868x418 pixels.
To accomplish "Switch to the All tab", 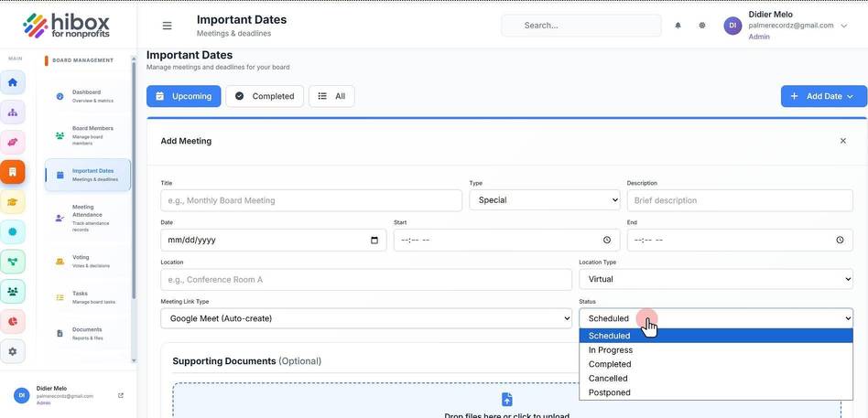I will (x=331, y=96).
